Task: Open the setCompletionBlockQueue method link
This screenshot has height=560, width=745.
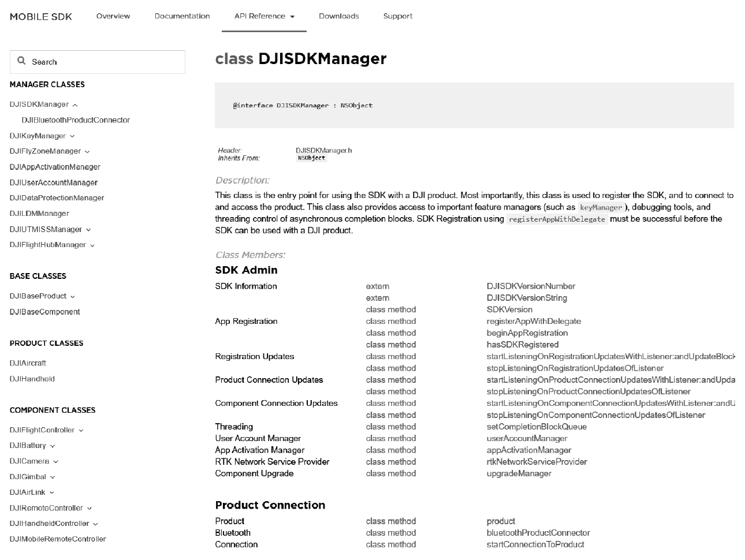Action: tap(537, 427)
